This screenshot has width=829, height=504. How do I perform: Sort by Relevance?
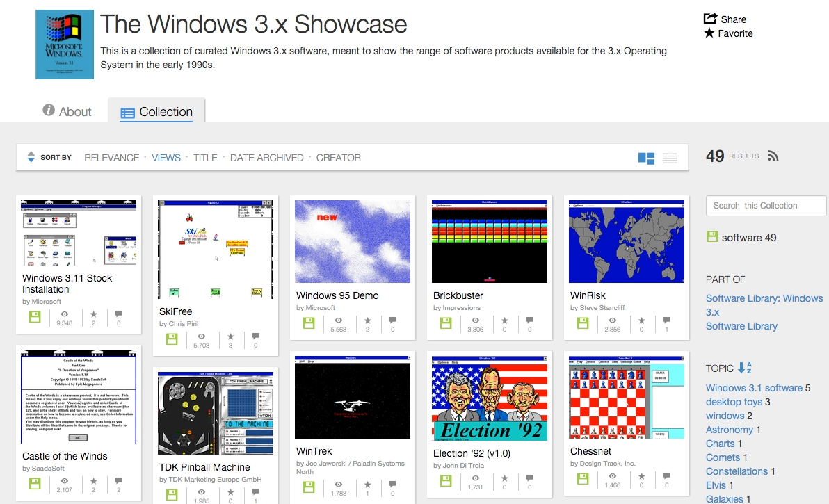[x=111, y=157]
